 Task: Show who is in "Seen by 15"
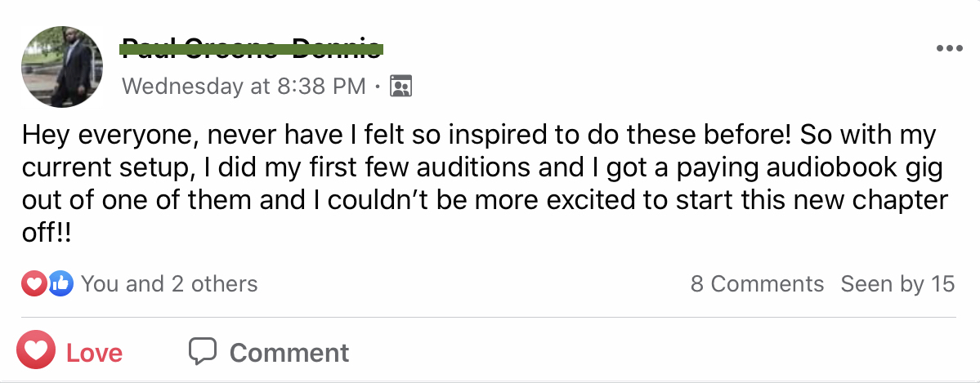[x=897, y=284]
